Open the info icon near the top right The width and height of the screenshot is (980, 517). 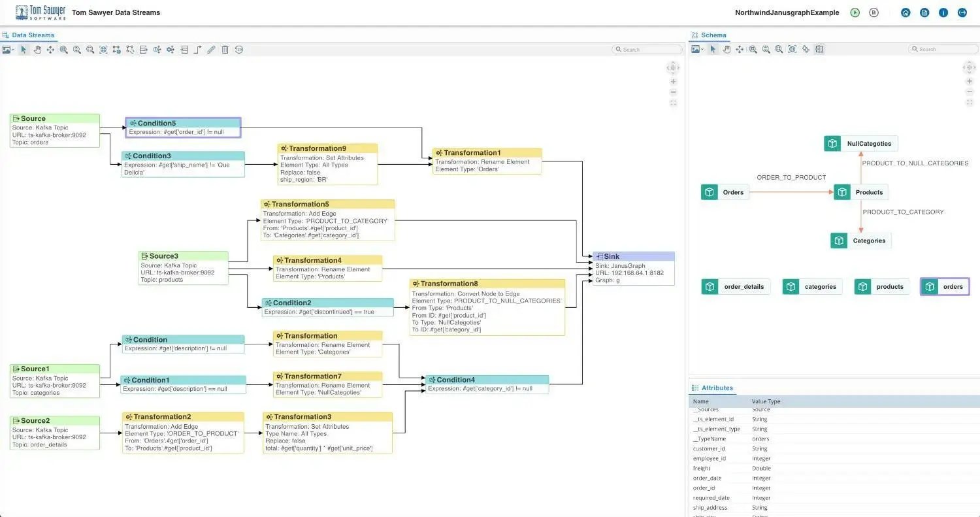[x=943, y=12]
